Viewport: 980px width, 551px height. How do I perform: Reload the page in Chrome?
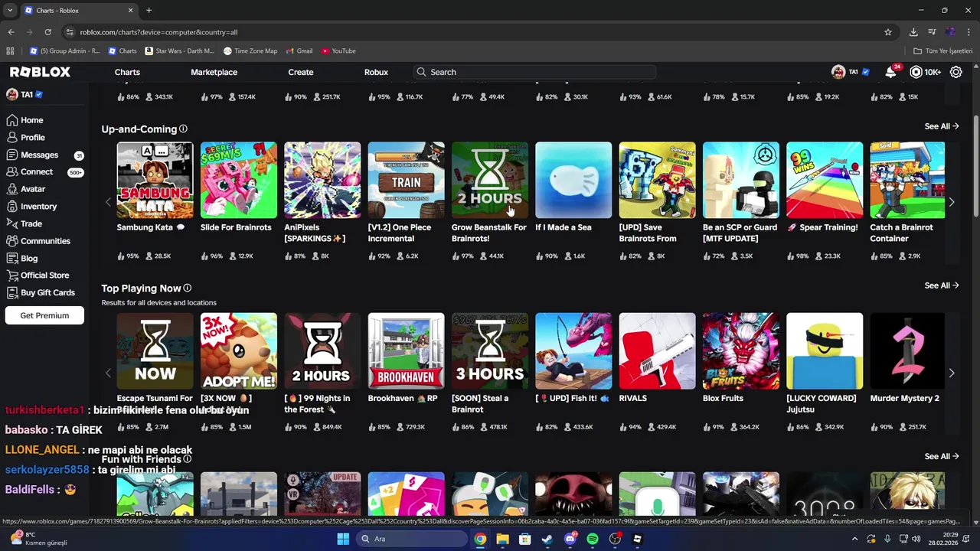pyautogui.click(x=47, y=32)
